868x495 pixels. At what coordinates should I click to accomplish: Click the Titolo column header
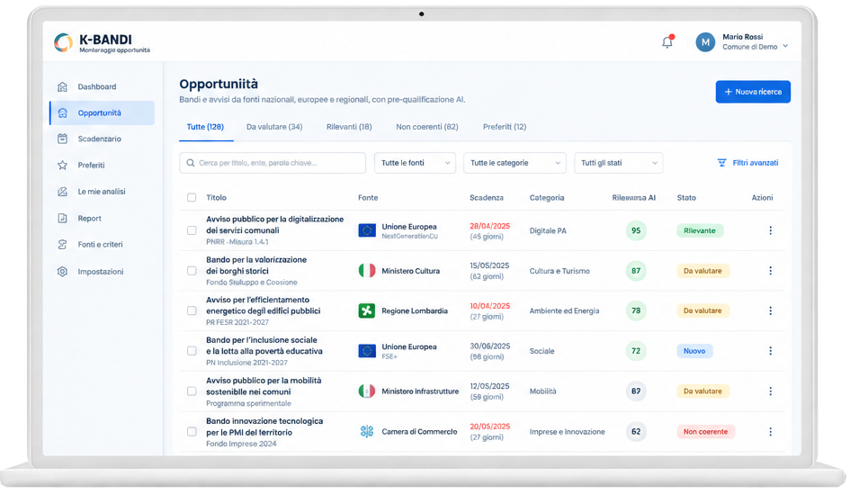click(x=217, y=198)
